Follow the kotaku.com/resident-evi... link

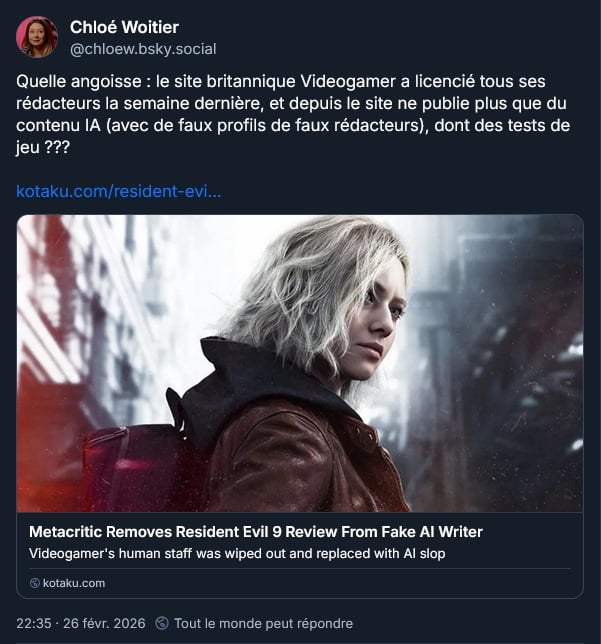pos(119,191)
